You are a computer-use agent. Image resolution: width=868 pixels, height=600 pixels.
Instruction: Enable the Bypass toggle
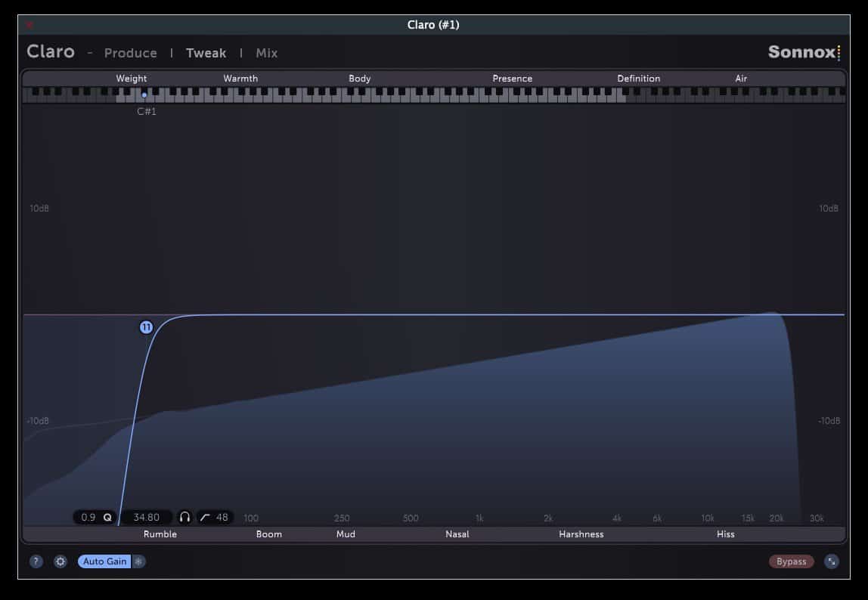(791, 561)
